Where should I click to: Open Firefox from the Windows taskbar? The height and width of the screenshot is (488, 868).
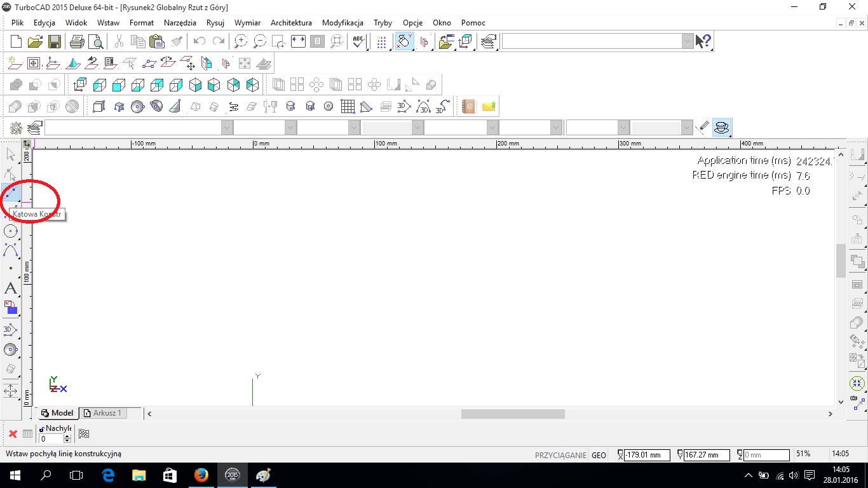click(201, 475)
